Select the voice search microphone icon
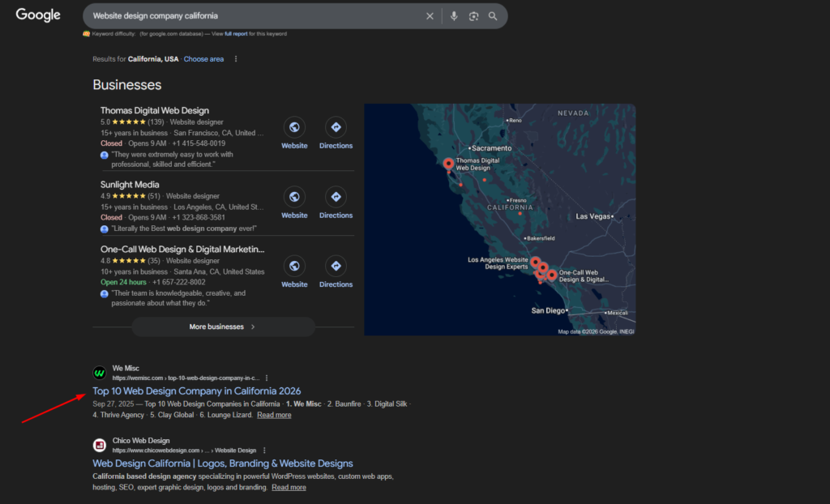The image size is (830, 504). (x=453, y=15)
